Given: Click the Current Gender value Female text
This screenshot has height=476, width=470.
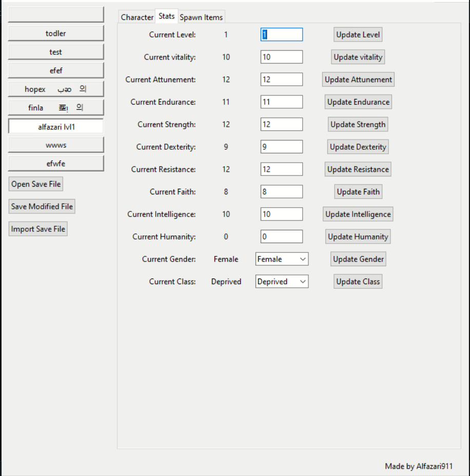Looking at the screenshot, I should pos(226,259).
